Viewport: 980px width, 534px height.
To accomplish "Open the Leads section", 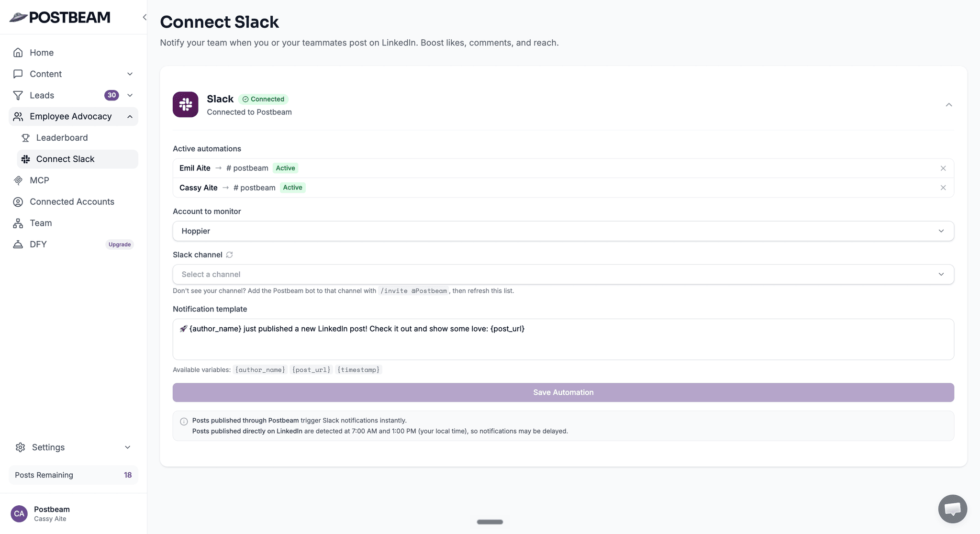I will [73, 95].
